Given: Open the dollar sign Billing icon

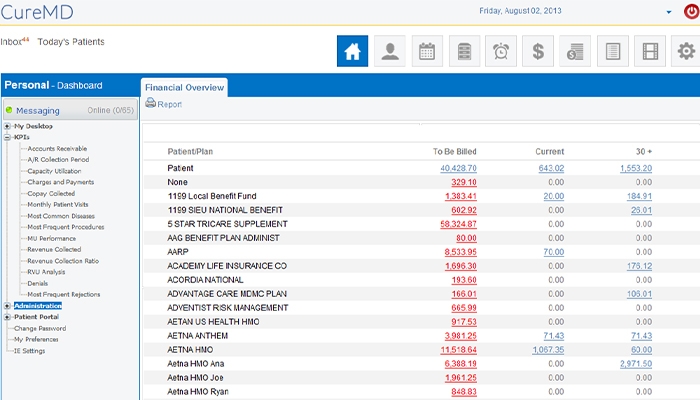Looking at the screenshot, I should coord(538,51).
